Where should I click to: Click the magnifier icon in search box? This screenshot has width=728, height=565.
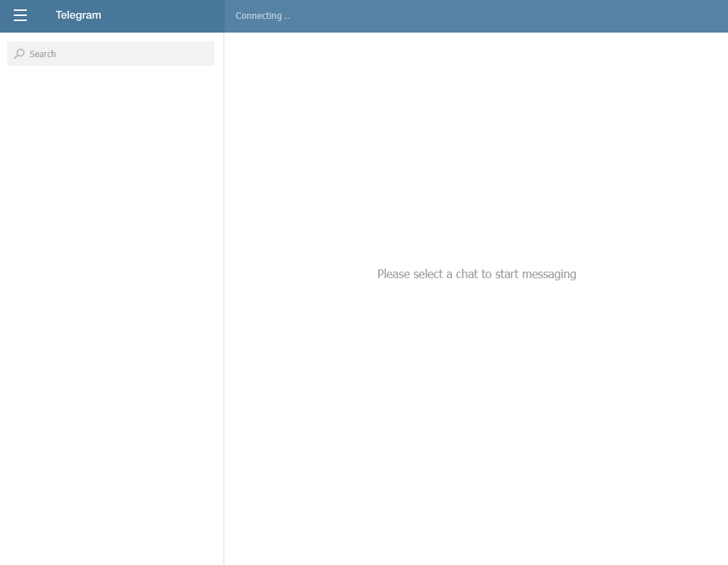coord(20,54)
